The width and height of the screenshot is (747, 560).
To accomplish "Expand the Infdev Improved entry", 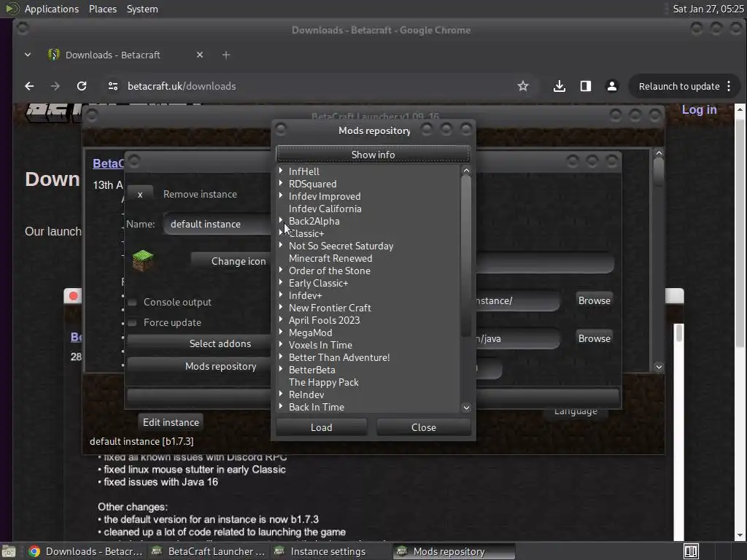I will click(x=281, y=195).
